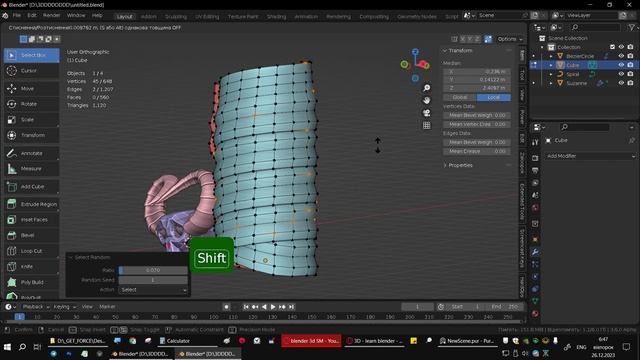
Task: Disable Cube render camera icon
Action: tap(630, 65)
